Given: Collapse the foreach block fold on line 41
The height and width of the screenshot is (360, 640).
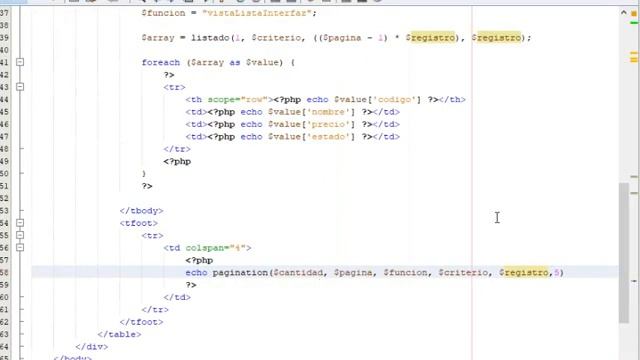Looking at the screenshot, I should (x=20, y=62).
